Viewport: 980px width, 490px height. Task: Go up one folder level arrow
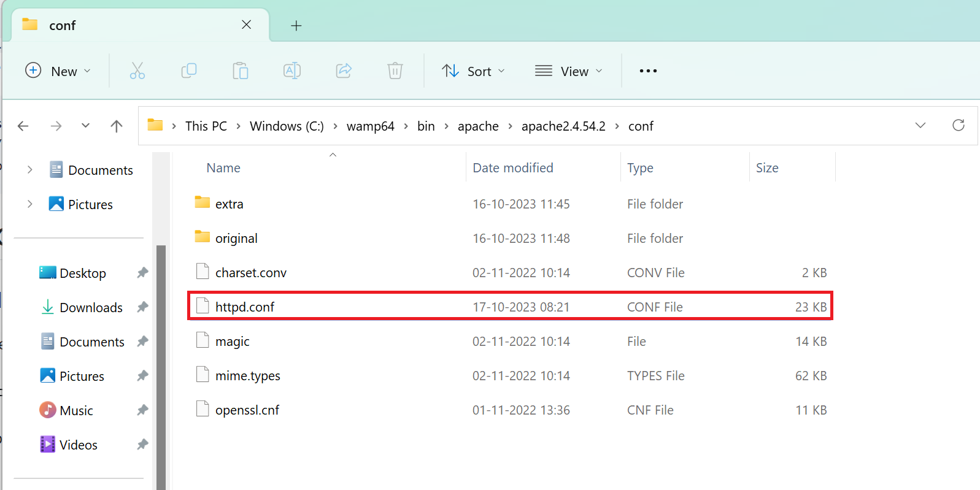pos(117,126)
